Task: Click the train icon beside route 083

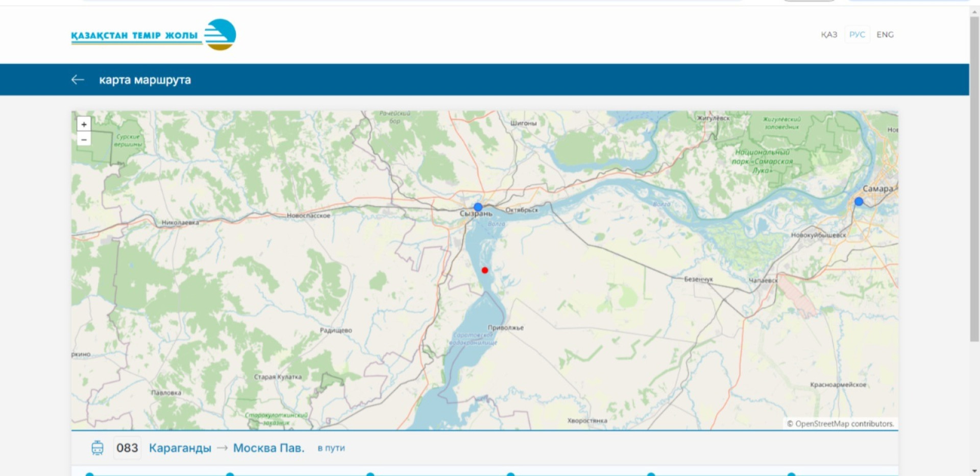Action: 97,448
